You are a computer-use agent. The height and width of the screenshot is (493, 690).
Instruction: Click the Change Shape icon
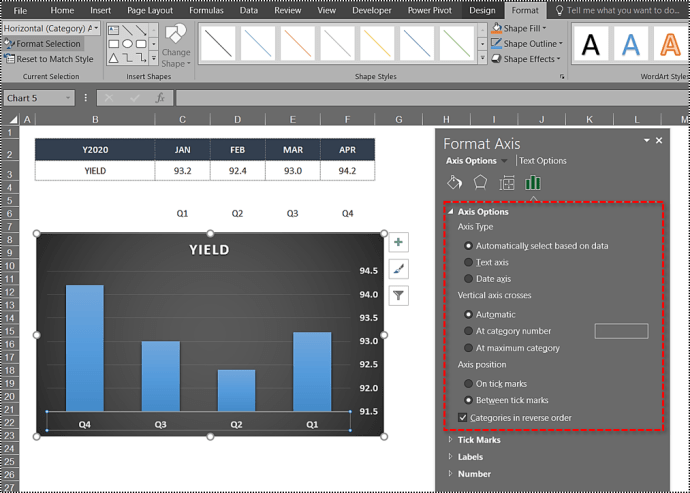coord(176,46)
